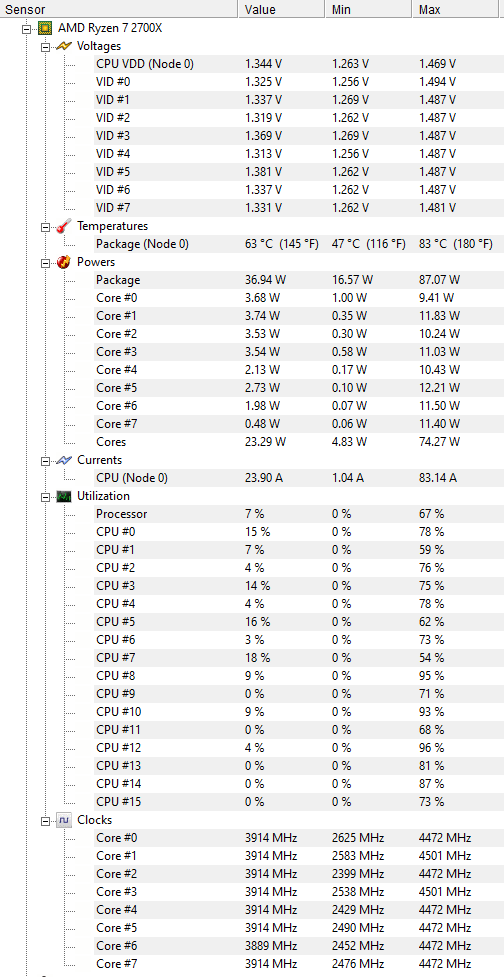The image size is (504, 977).
Task: Click the AMD Ryzen 7 2700X chip icon
Action: [x=44, y=28]
